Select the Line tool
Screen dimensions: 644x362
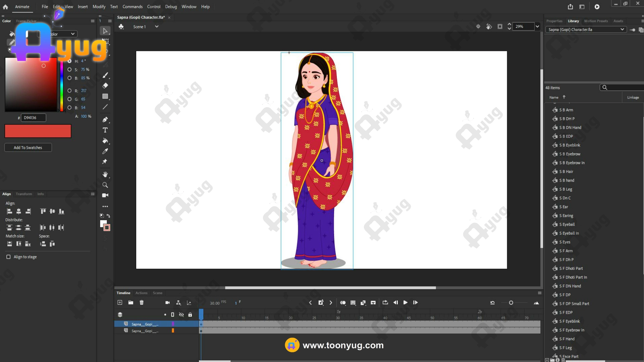coord(105,107)
